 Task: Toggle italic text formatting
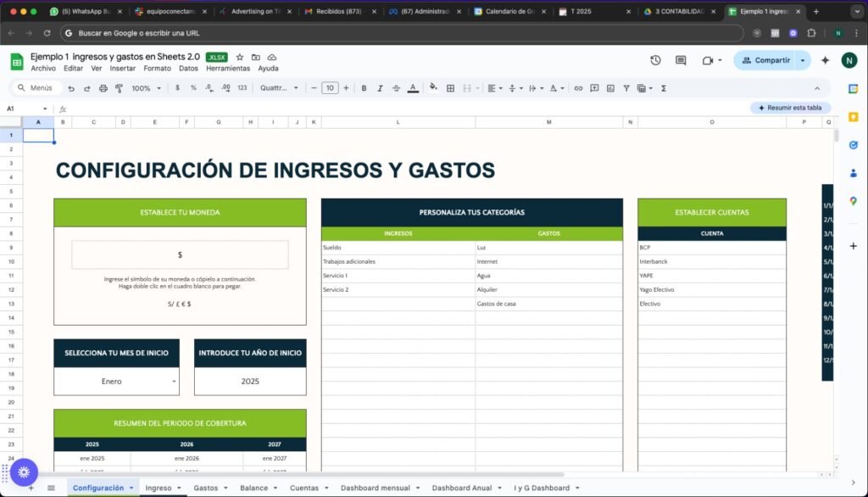point(380,88)
